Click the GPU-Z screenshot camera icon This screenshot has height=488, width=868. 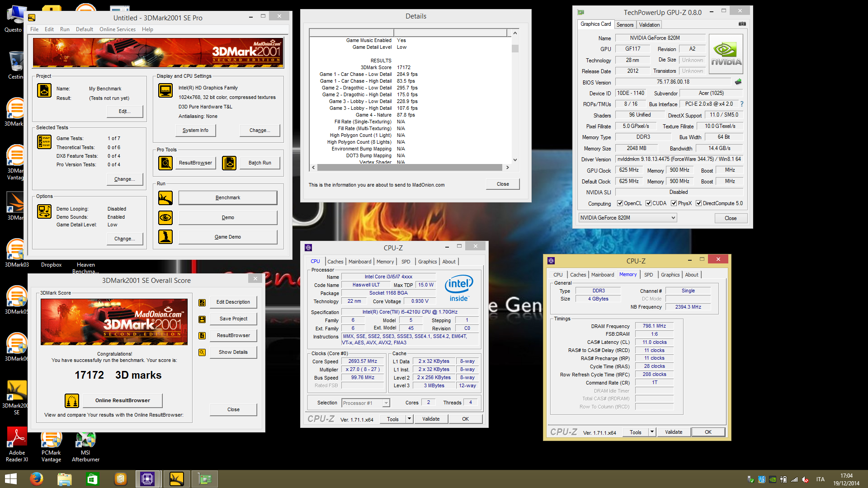(x=742, y=24)
